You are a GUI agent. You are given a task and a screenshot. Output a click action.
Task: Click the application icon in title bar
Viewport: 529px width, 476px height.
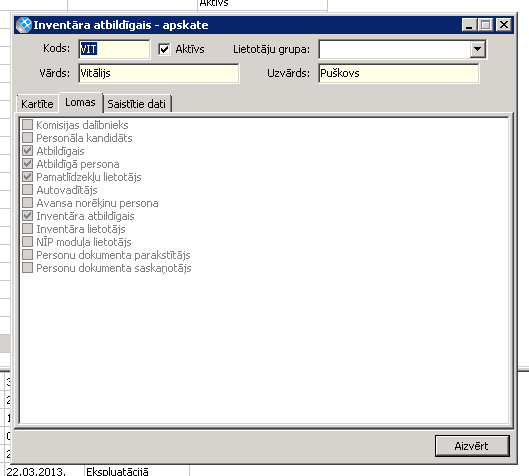[24, 25]
